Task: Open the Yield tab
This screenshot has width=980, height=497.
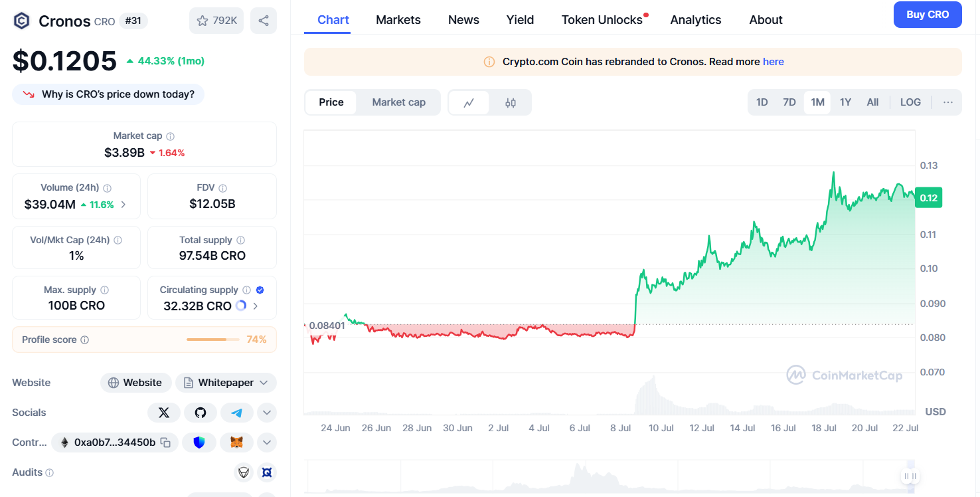Action: [x=520, y=20]
